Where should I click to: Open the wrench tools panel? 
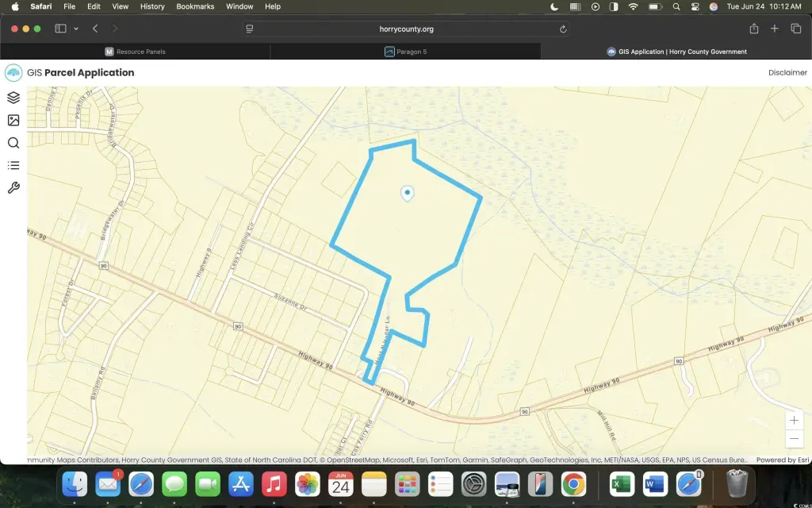13,188
